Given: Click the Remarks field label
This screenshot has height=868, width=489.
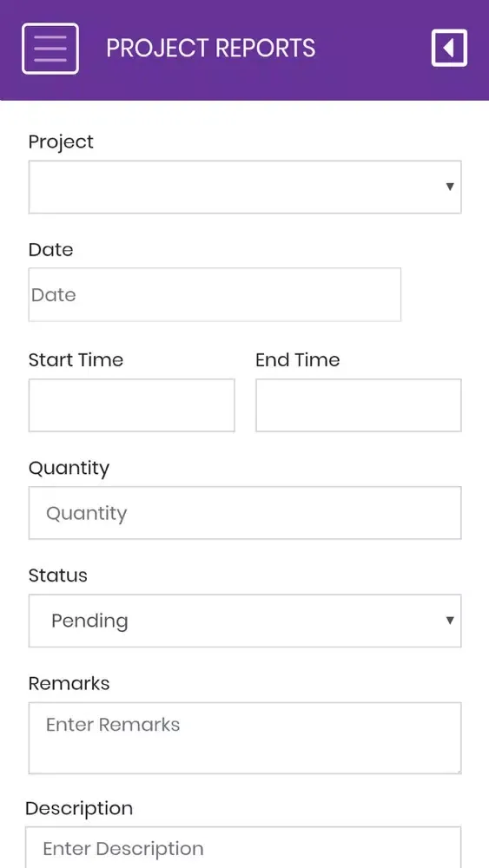Looking at the screenshot, I should point(69,684).
